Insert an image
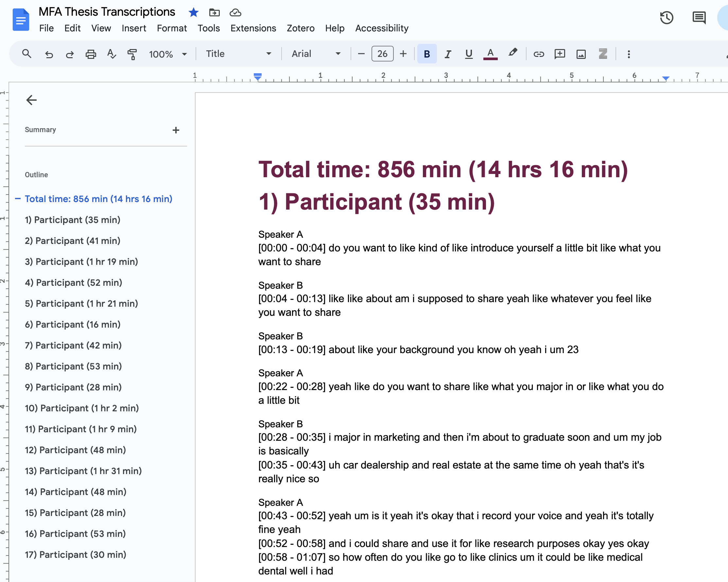728x582 pixels. [x=581, y=54]
